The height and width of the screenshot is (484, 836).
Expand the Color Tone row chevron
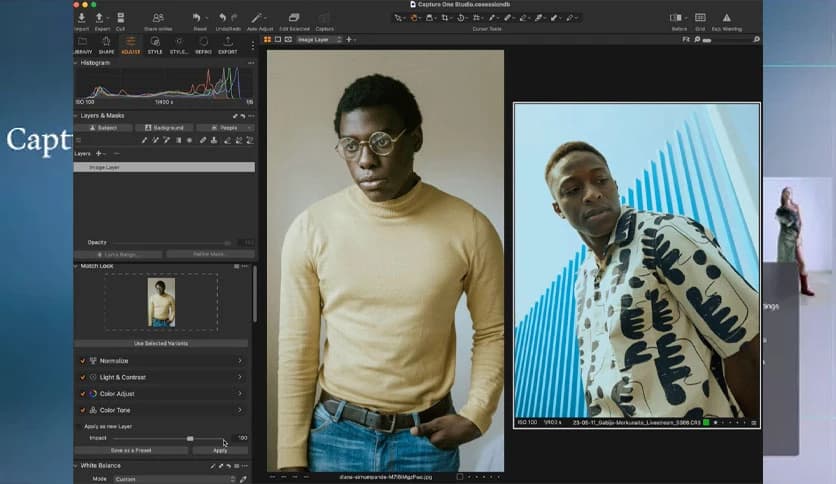pos(239,410)
